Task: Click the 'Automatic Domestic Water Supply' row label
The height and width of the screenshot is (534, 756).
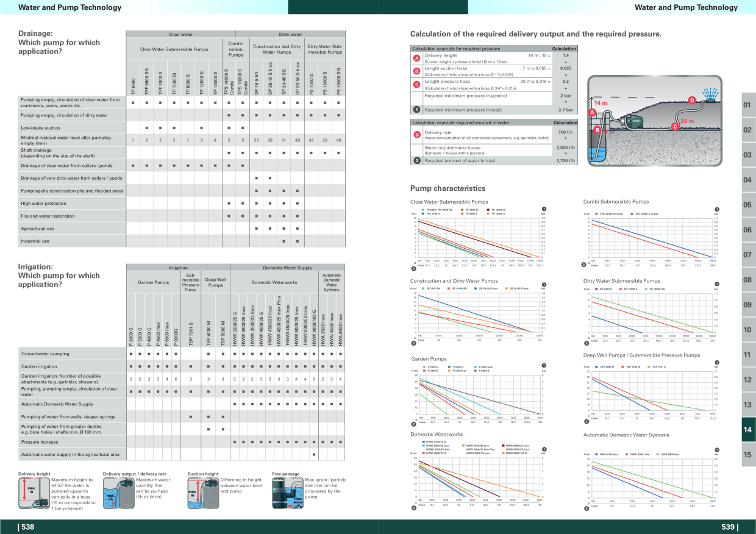Action: click(57, 404)
